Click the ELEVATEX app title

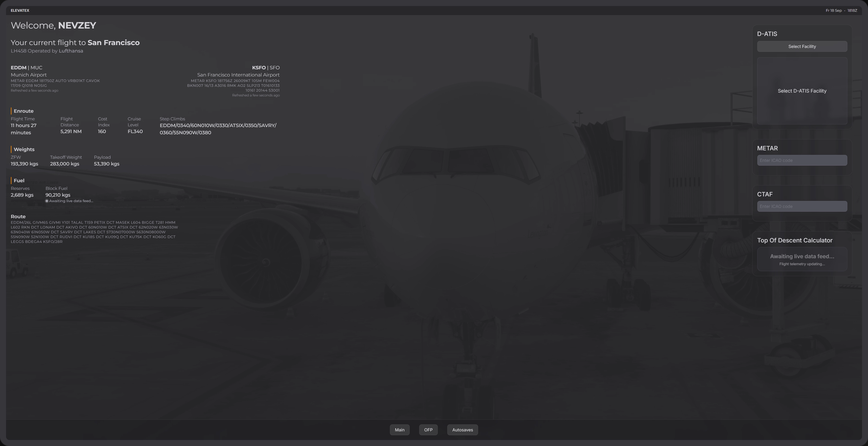[x=20, y=11]
